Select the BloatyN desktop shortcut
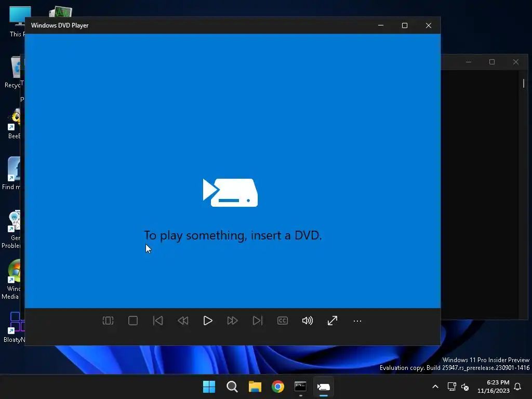The image size is (532, 399). pyautogui.click(x=14, y=327)
